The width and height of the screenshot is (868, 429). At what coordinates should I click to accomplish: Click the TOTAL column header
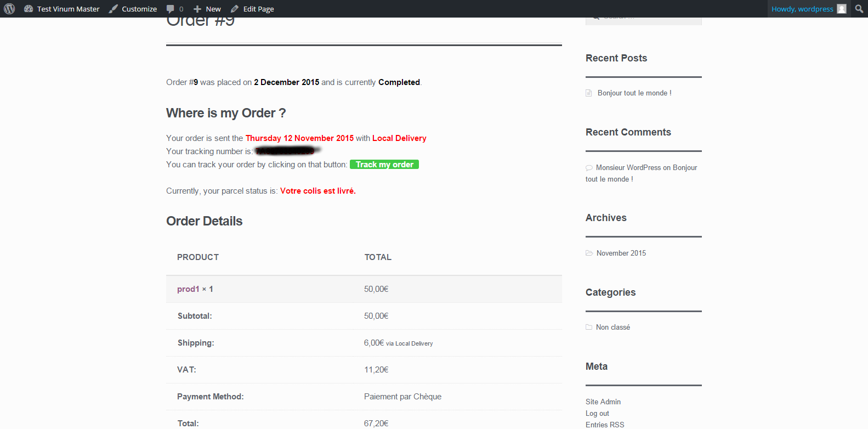(x=378, y=257)
